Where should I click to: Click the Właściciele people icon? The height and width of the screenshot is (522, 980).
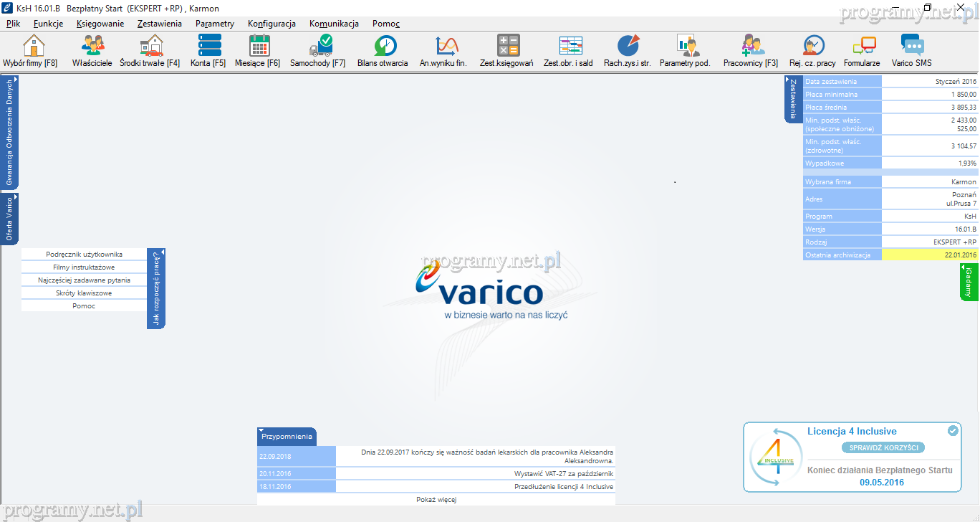pyautogui.click(x=92, y=46)
